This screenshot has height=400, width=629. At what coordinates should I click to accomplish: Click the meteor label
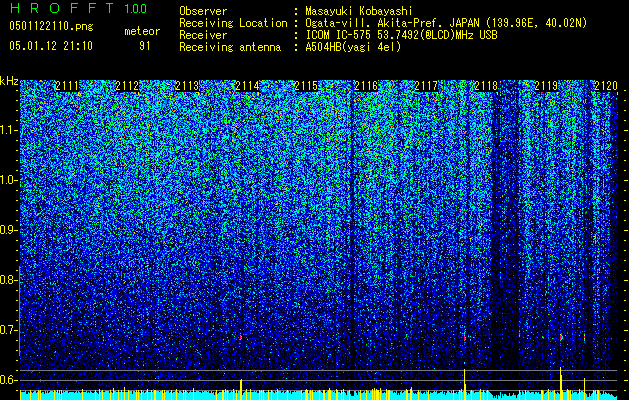[142, 31]
